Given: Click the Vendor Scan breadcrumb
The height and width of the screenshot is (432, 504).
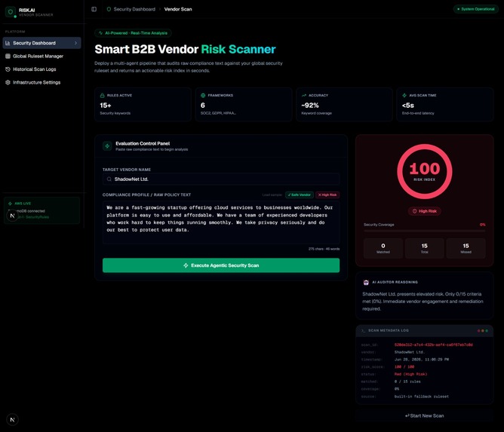Looking at the screenshot, I should tap(178, 9).
